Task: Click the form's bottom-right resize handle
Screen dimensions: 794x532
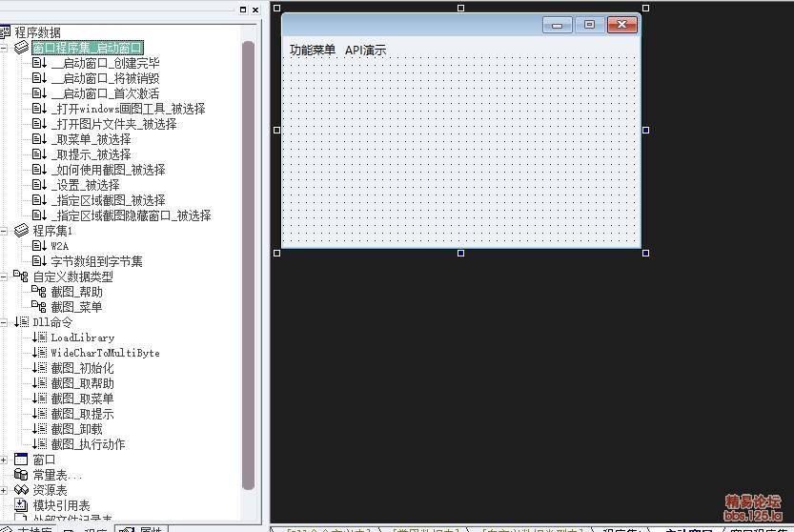Action: (645, 253)
